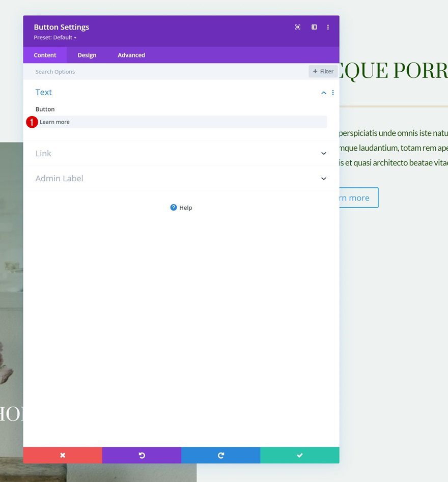Screen dimensions: 448x482
Task: Switch to the Design tab
Action: coord(87,55)
